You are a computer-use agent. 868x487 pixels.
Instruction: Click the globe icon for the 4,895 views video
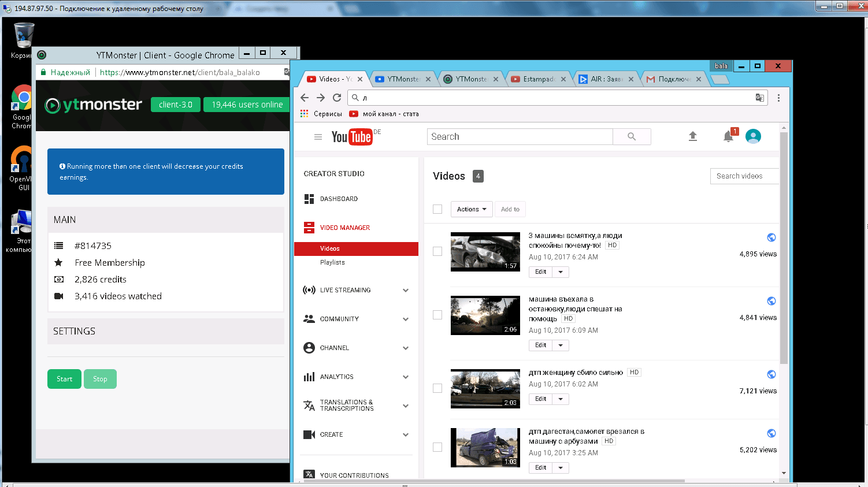771,237
